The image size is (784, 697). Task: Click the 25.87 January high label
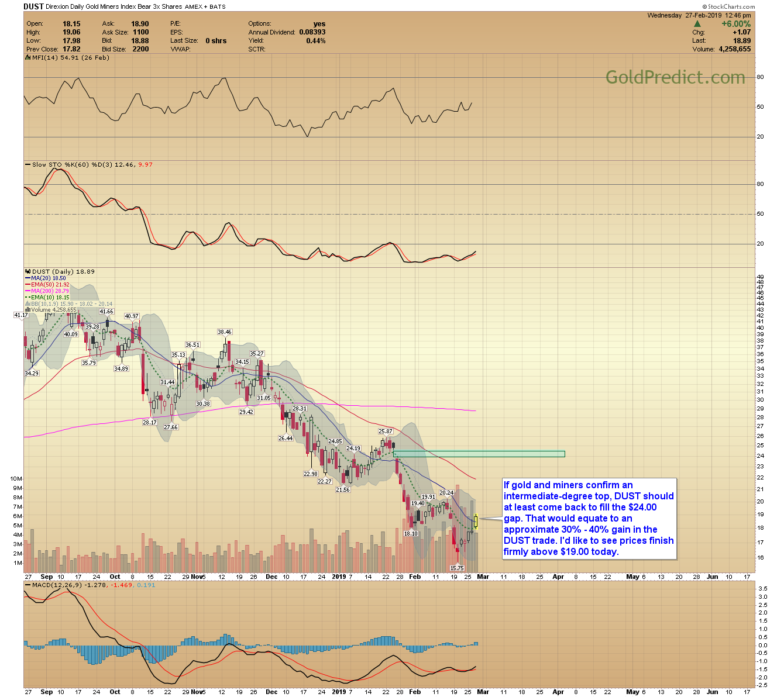point(386,431)
